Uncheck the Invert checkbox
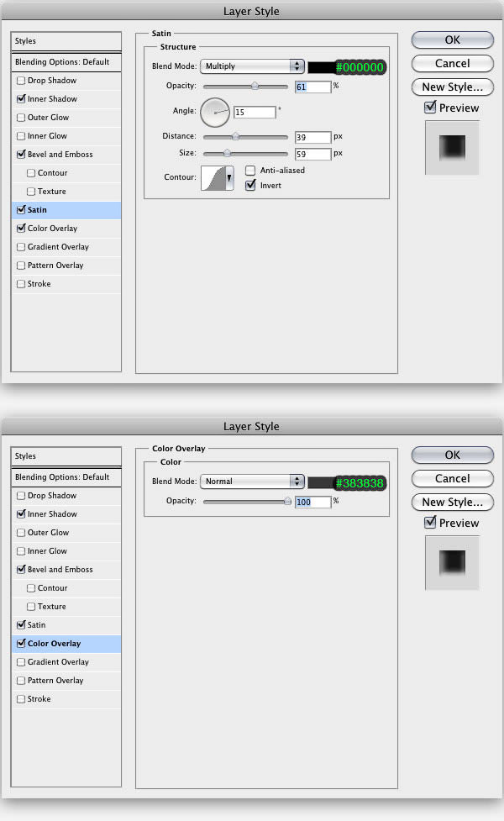Screen dimensions: 504x821 tap(250, 186)
